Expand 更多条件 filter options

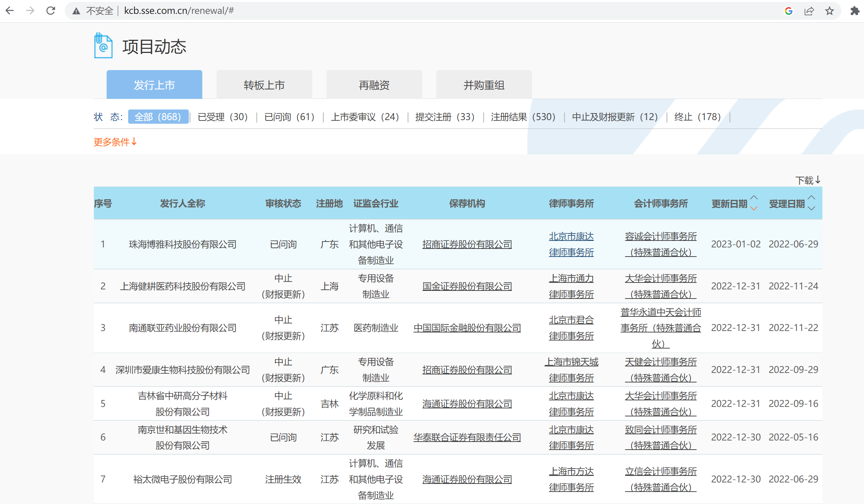[115, 142]
